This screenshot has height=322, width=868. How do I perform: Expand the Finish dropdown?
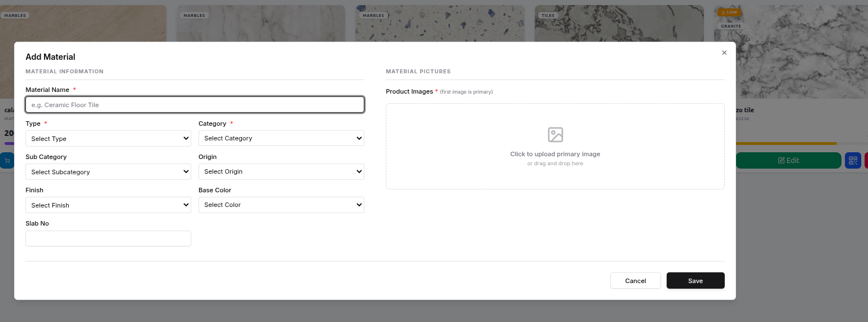click(x=108, y=205)
